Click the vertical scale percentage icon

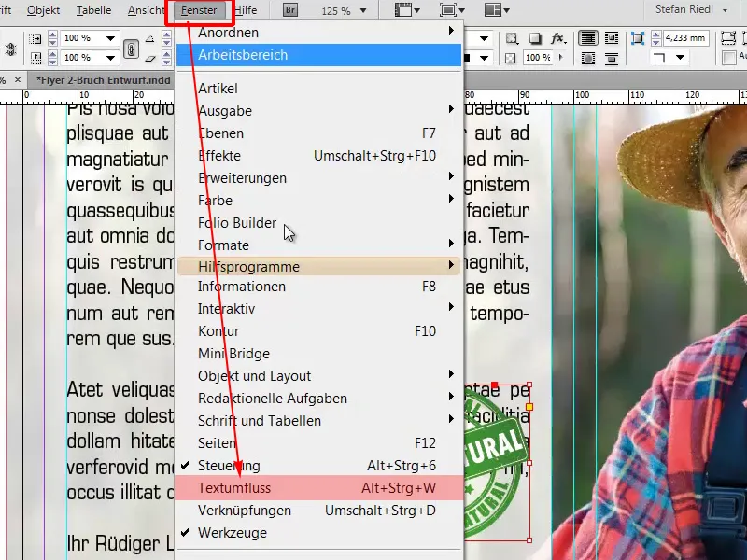click(35, 58)
